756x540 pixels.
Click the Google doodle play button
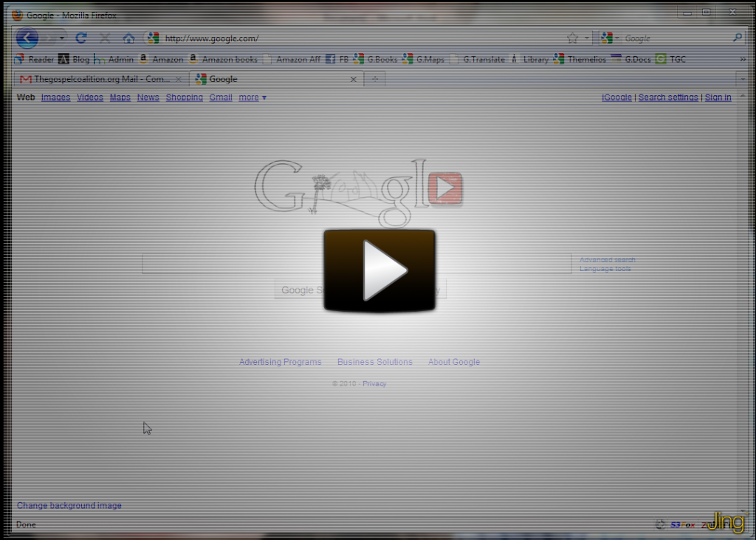pos(445,188)
